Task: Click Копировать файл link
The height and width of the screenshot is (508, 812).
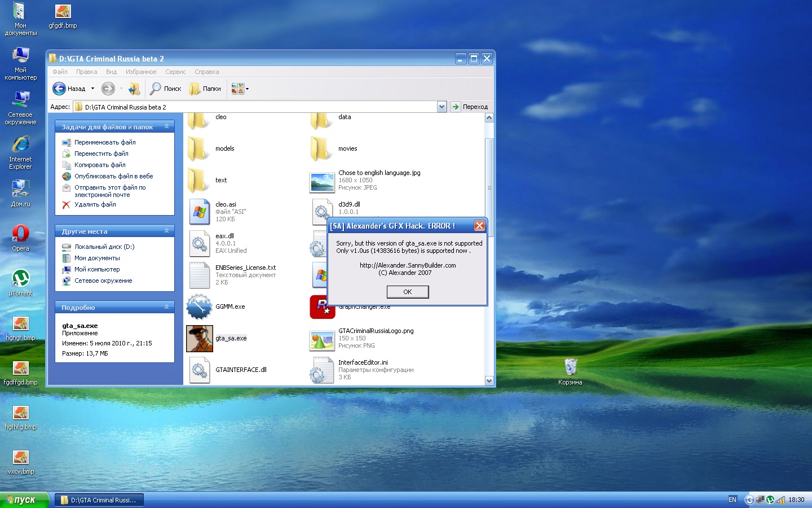Action: click(100, 165)
